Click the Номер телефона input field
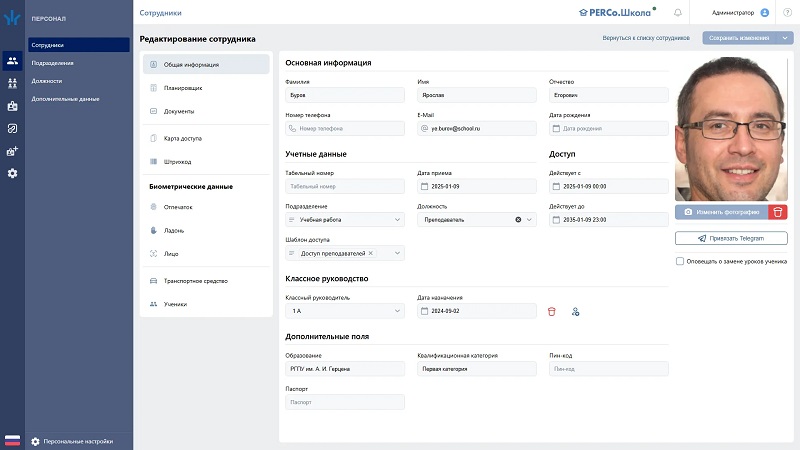 point(345,128)
